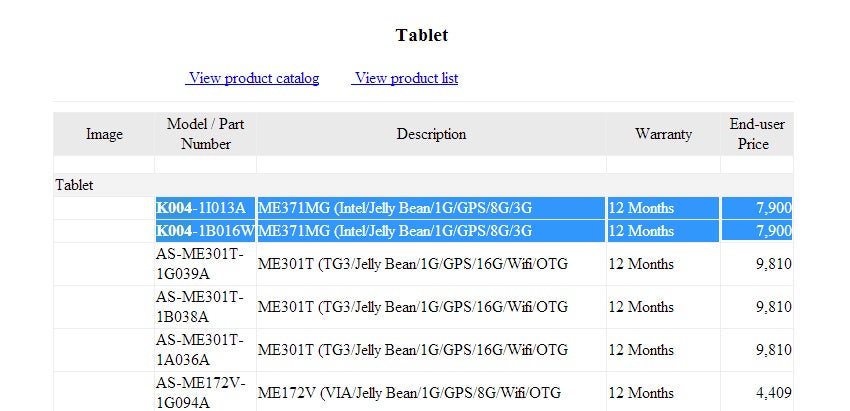Click the End-user Price column header
Screen dimensions: 850x411
pos(756,134)
